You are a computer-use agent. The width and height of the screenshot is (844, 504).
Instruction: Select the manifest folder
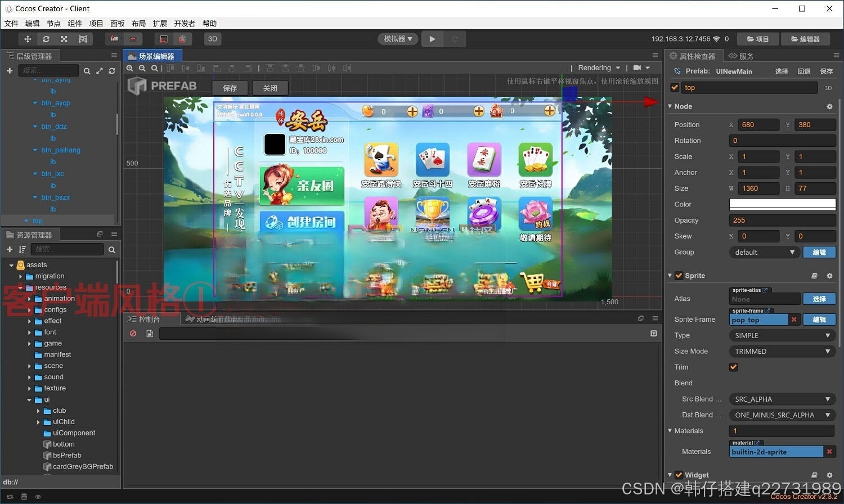(x=57, y=355)
